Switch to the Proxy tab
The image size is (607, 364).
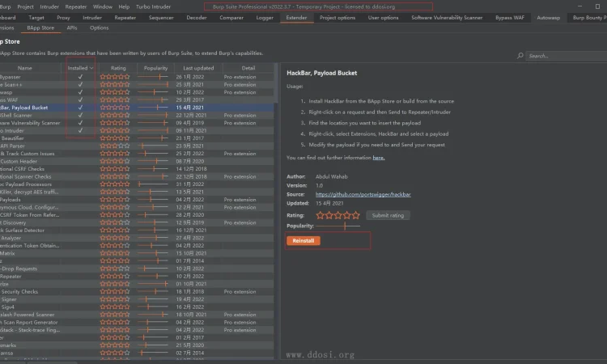tap(63, 18)
